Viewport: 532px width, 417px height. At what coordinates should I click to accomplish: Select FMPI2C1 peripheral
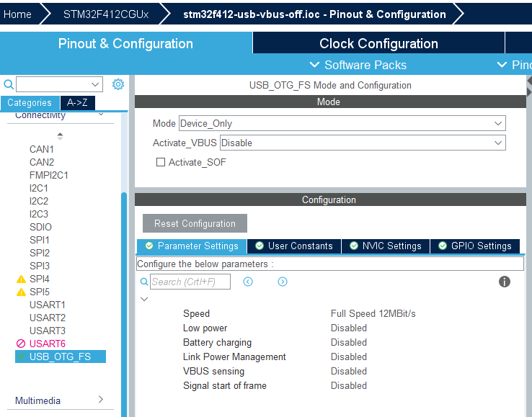click(49, 175)
